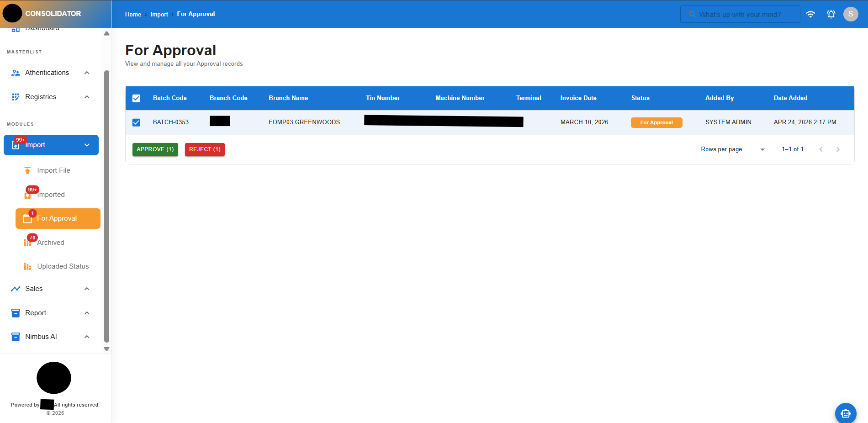This screenshot has height=423, width=868.
Task: Open the Nimbus AI module icon
Action: click(15, 336)
